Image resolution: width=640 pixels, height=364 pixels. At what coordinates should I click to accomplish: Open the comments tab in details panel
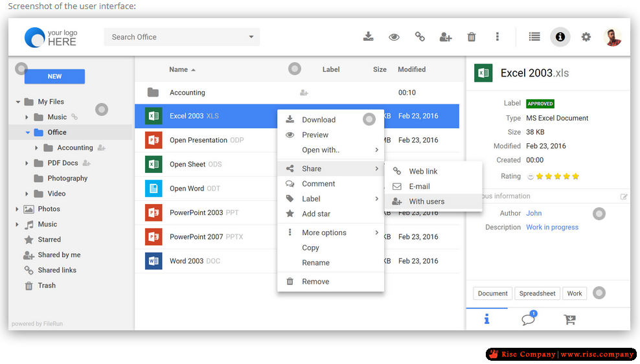(529, 319)
